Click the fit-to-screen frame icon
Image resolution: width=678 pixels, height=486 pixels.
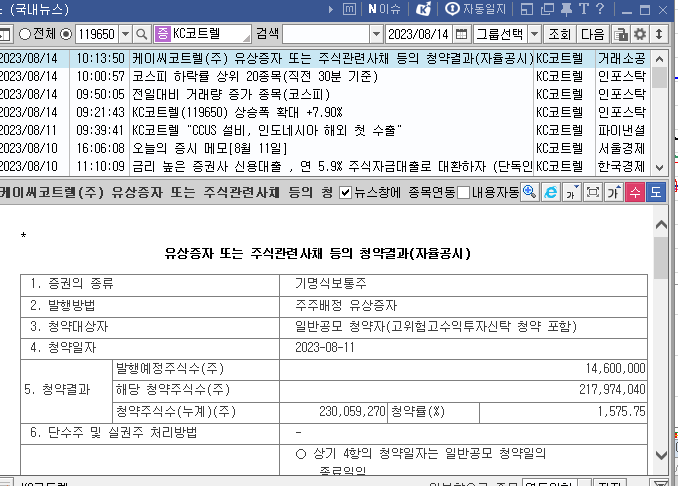click(593, 192)
